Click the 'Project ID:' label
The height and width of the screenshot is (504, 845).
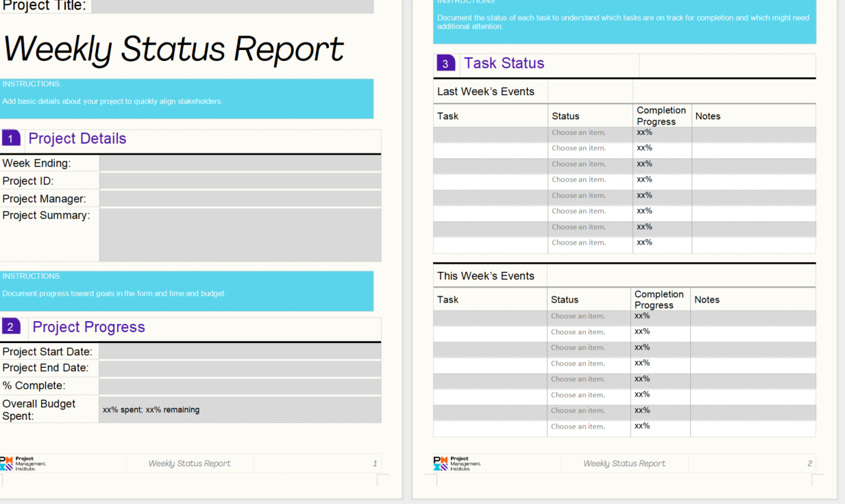(28, 181)
